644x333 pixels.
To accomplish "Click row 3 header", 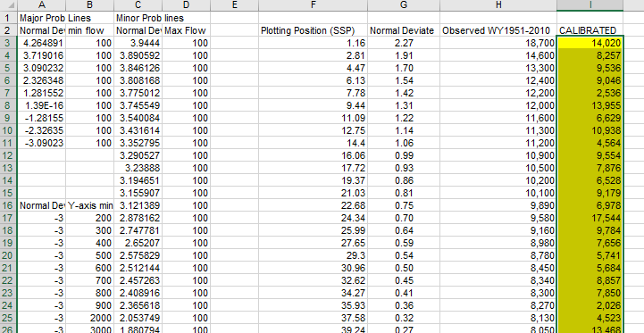I will [x=8, y=43].
